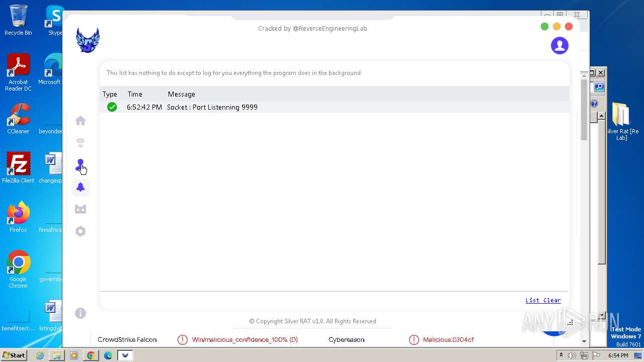This screenshot has width=644, height=362.
Task: Click the red window control dot
Action: [x=569, y=27]
